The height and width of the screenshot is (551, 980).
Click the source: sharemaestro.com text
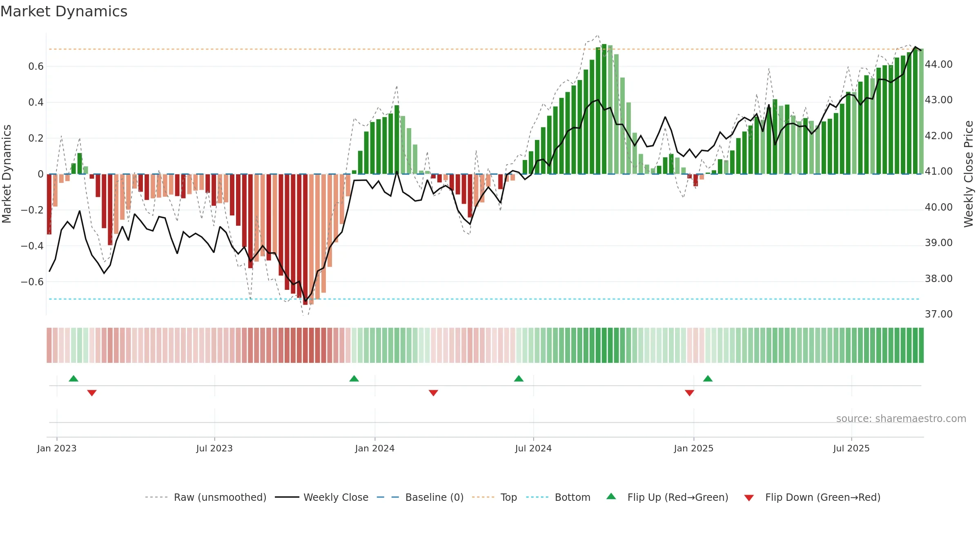click(901, 418)
